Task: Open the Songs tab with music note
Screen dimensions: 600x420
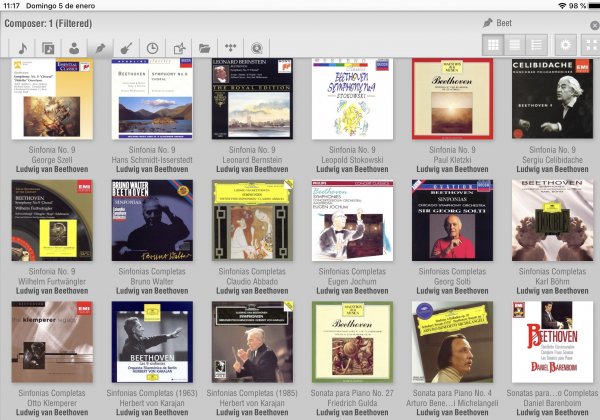Action: coord(22,48)
